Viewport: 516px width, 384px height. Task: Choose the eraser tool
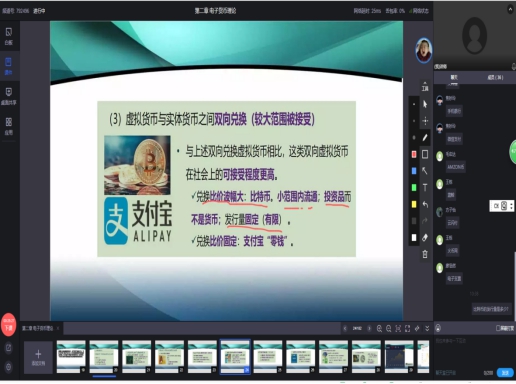click(x=425, y=238)
